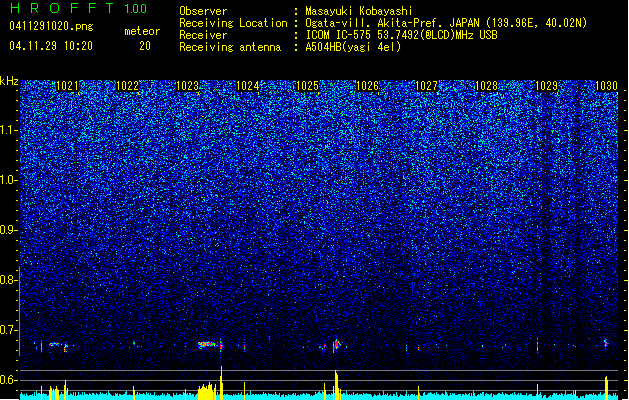Click the echo burst below the 1030 marker
The width and height of the screenshot is (629, 400).
[x=606, y=343]
